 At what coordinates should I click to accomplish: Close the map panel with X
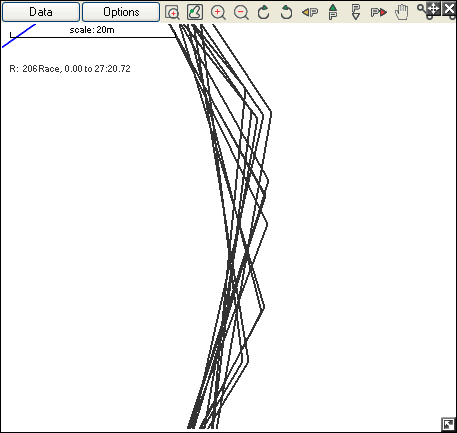449,8
